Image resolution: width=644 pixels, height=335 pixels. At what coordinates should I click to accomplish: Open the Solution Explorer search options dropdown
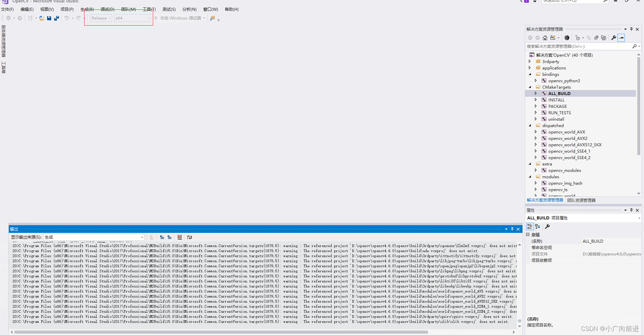pos(639,47)
